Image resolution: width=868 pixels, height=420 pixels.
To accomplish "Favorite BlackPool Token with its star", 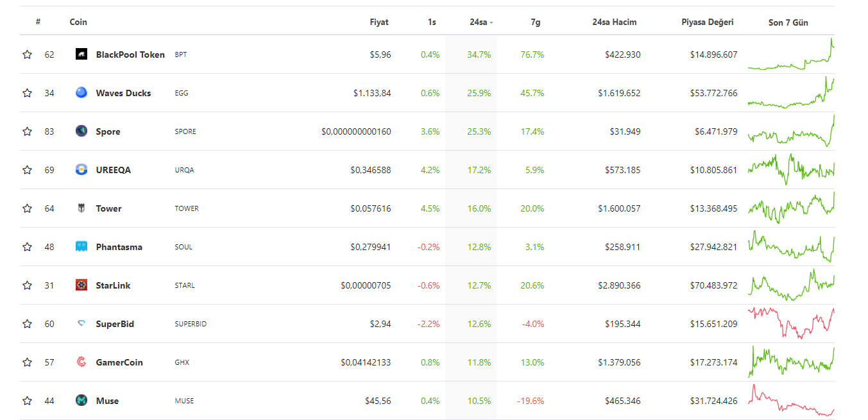I will [x=27, y=55].
